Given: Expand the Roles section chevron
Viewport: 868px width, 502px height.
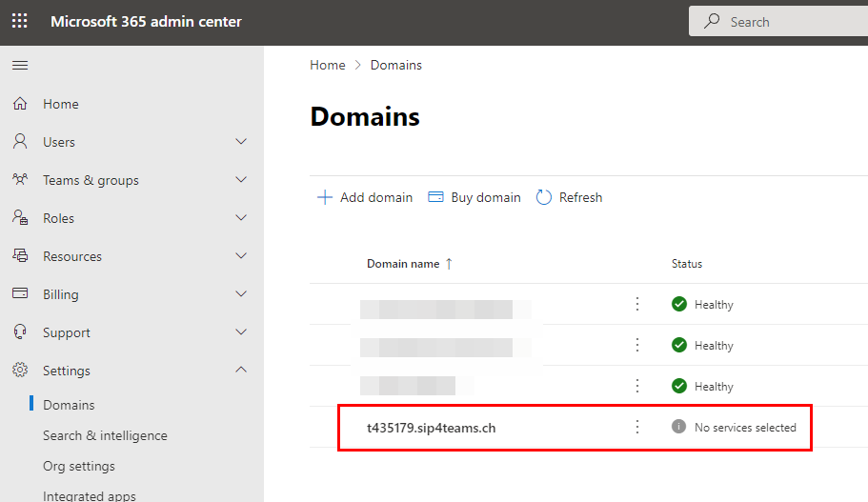Looking at the screenshot, I should [241, 217].
